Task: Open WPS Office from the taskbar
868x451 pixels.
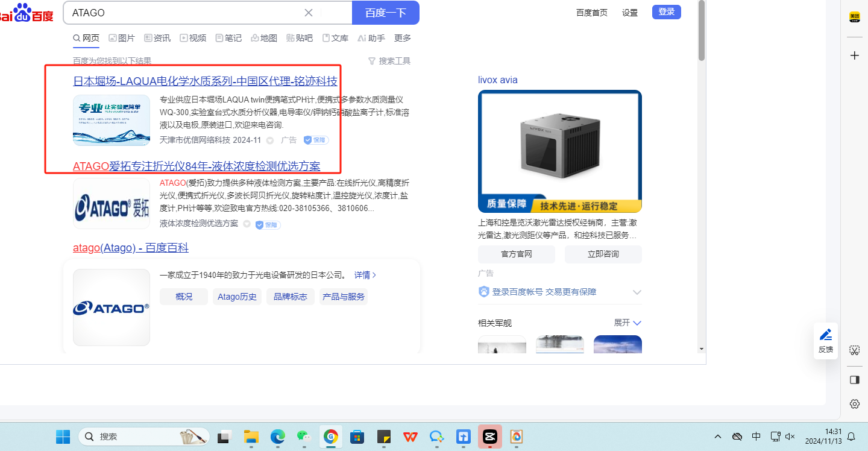Action: click(410, 437)
